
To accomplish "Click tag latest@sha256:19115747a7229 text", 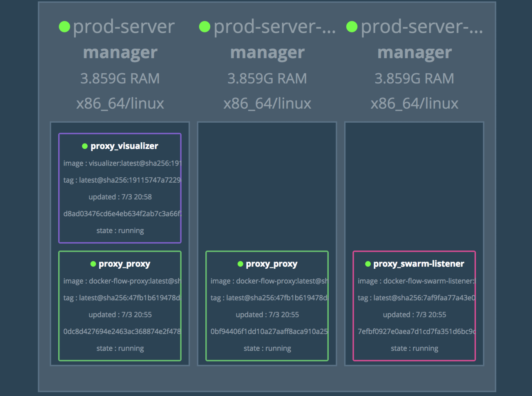I will tap(122, 181).
